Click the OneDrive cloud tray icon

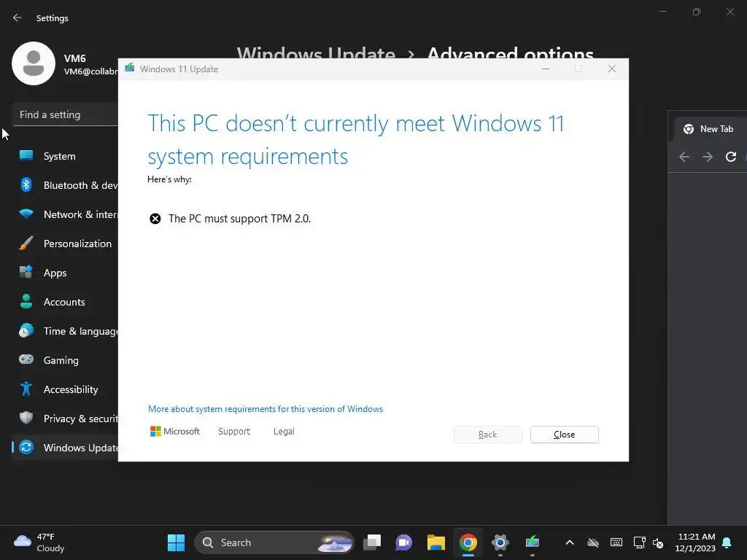click(592, 542)
